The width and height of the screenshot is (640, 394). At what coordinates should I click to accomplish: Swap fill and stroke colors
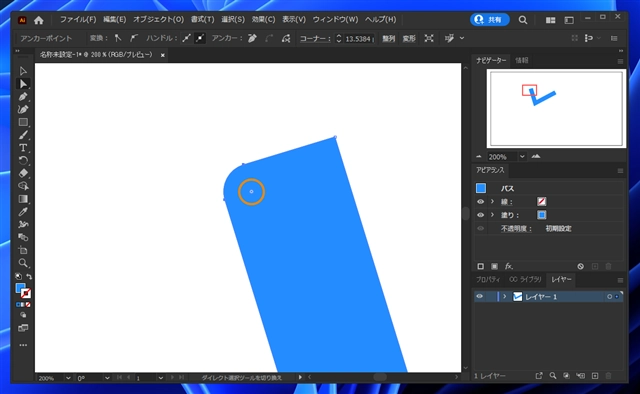tap(29, 277)
